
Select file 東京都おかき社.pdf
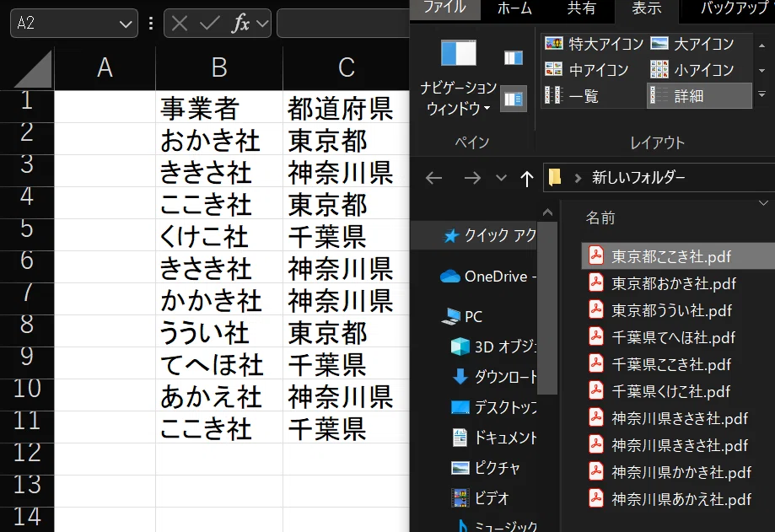coord(662,283)
